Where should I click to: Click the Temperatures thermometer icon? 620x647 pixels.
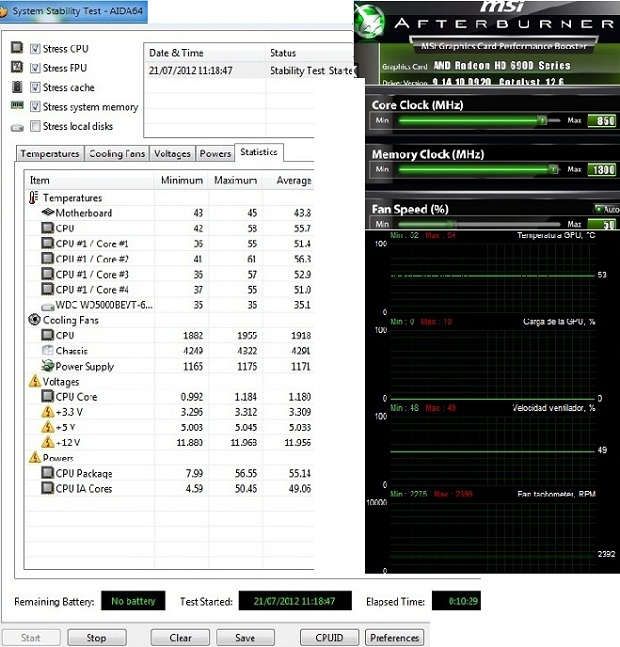click(33, 197)
